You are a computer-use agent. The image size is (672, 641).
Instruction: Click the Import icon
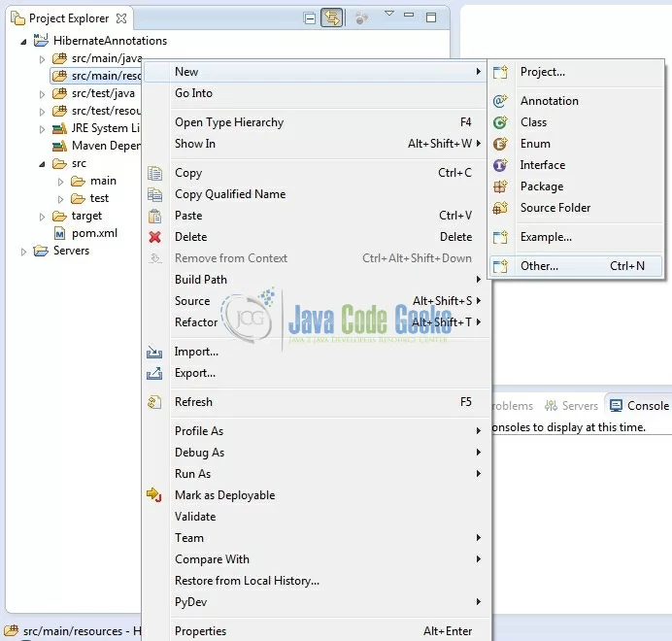(x=154, y=352)
